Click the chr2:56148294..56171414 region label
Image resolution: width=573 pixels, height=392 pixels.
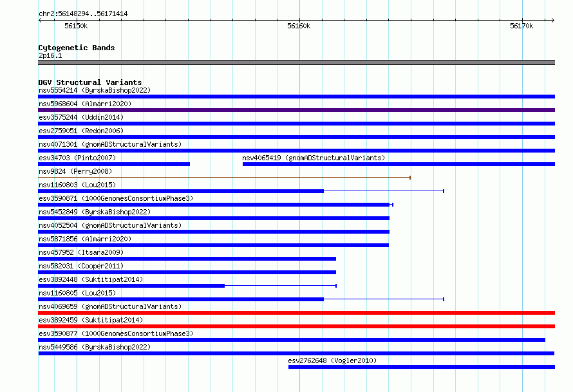coord(83,14)
